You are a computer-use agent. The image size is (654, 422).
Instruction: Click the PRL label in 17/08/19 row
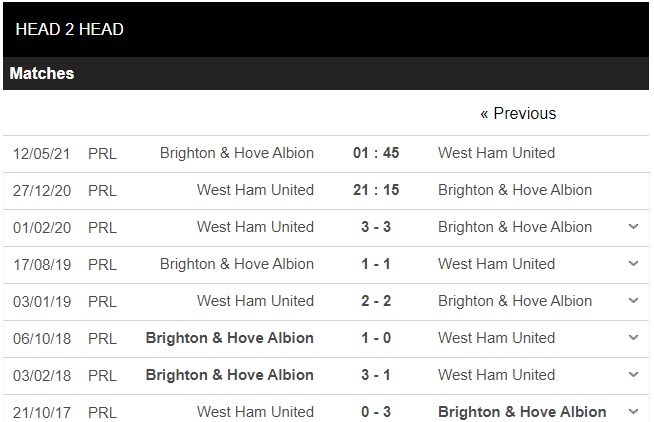coord(102,264)
